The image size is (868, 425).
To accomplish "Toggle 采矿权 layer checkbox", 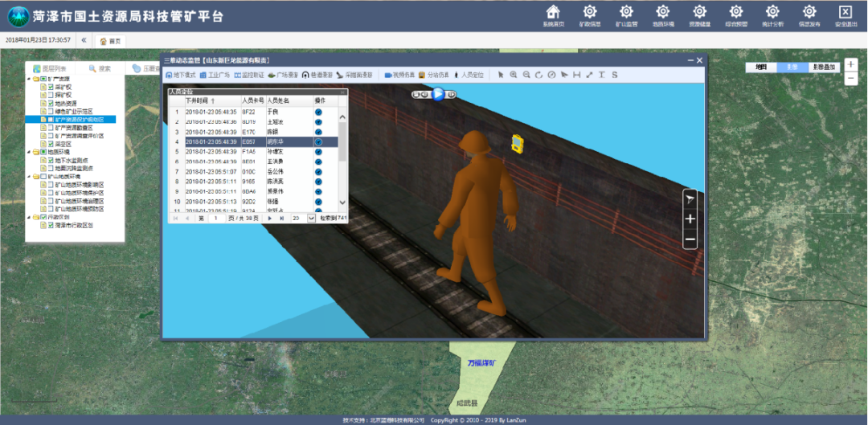I will click(51, 87).
